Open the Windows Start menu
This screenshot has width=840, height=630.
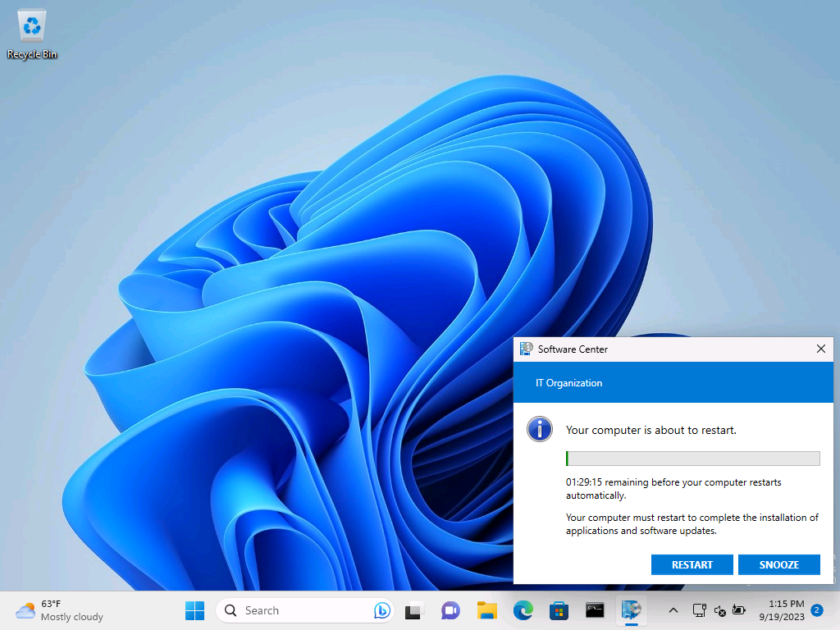(194, 610)
